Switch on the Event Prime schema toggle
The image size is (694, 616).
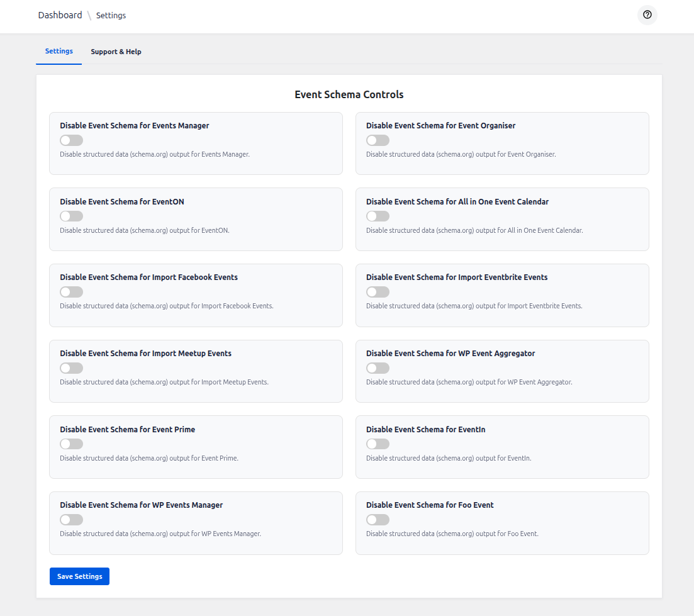pyautogui.click(x=71, y=444)
